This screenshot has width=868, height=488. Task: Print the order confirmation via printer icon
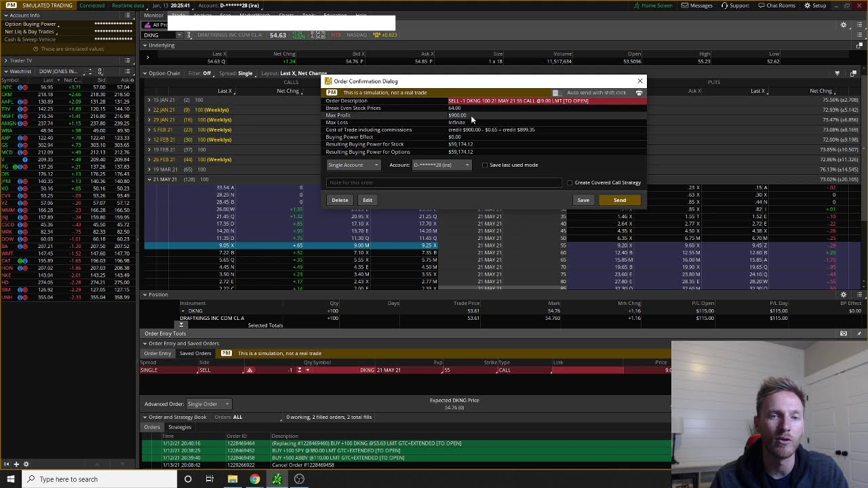click(639, 93)
